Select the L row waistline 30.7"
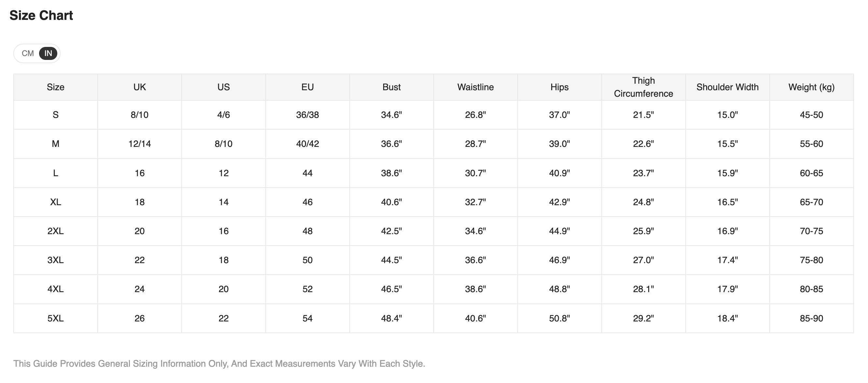868x383 pixels. [475, 173]
